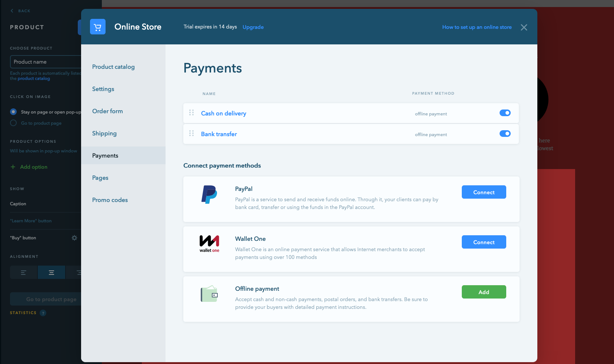
Task: Click the Statistics label
Action: (x=23, y=313)
